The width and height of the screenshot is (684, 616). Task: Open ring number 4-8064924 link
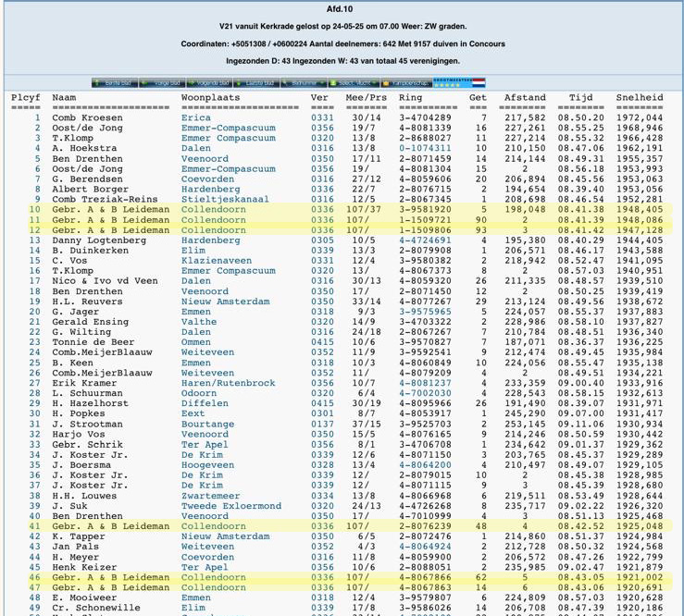(x=425, y=547)
